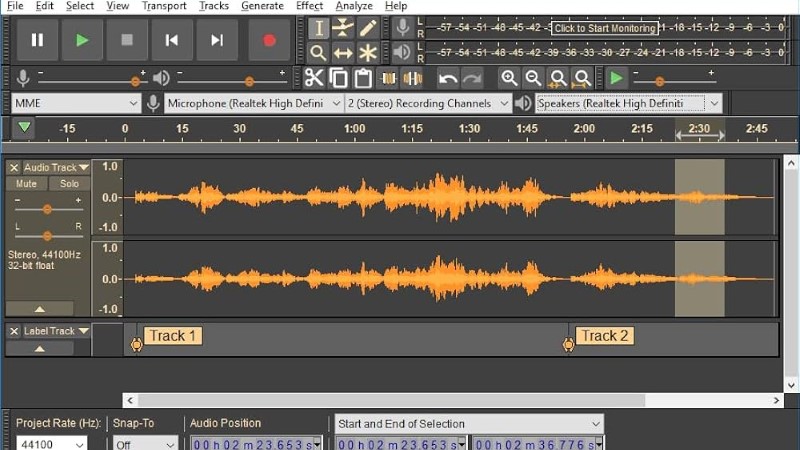The height and width of the screenshot is (450, 800).
Task: Click to Start Monitoring on the meter
Action: coord(605,28)
